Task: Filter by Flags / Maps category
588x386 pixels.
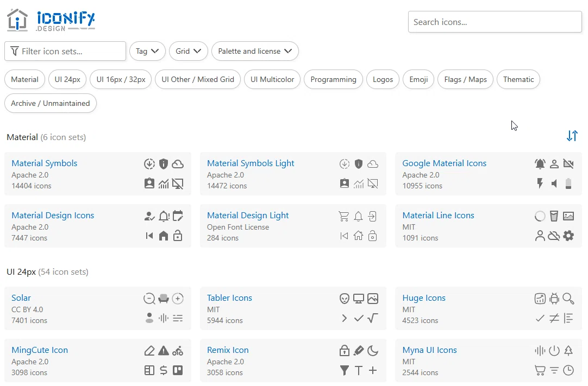Action: click(465, 79)
